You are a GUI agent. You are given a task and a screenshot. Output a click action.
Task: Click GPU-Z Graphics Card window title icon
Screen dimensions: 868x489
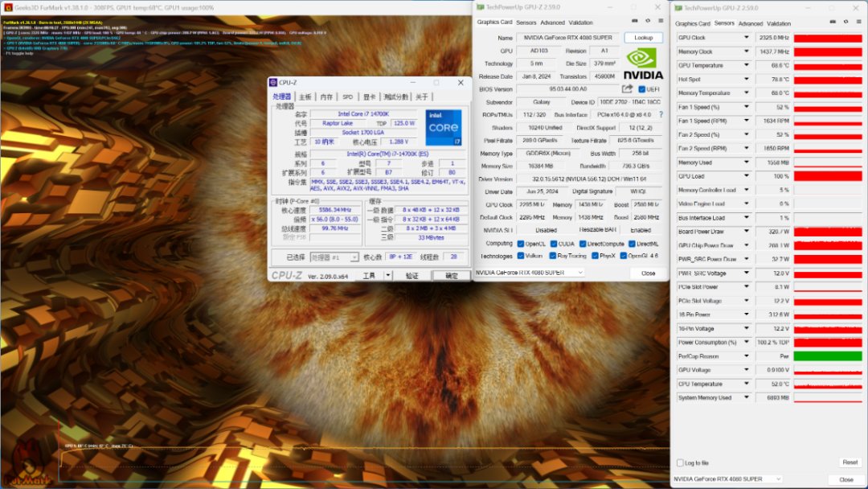coord(480,7)
